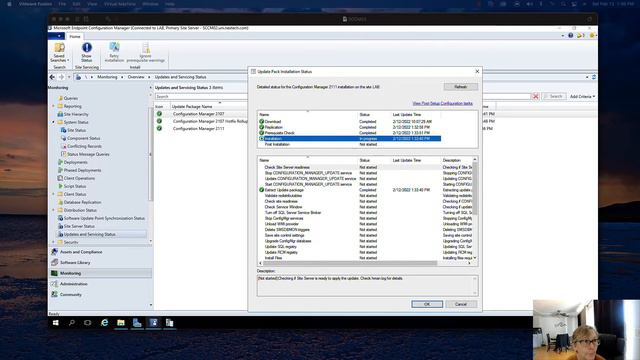The image size is (640, 360).
Task: Open the macOS File menu
Action: click(x=62, y=4)
